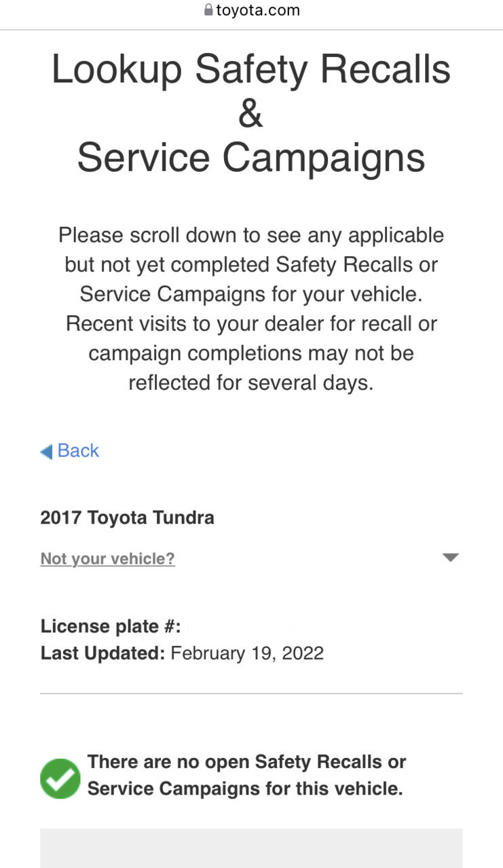Click the 'Please scroll down to see' sentence
The image size is (503, 868).
point(251,265)
